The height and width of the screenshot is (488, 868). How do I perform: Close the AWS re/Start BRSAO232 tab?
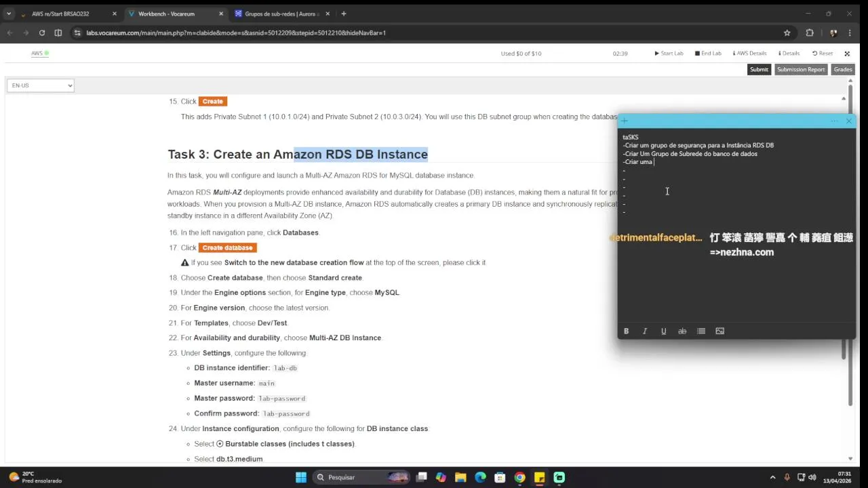[114, 14]
